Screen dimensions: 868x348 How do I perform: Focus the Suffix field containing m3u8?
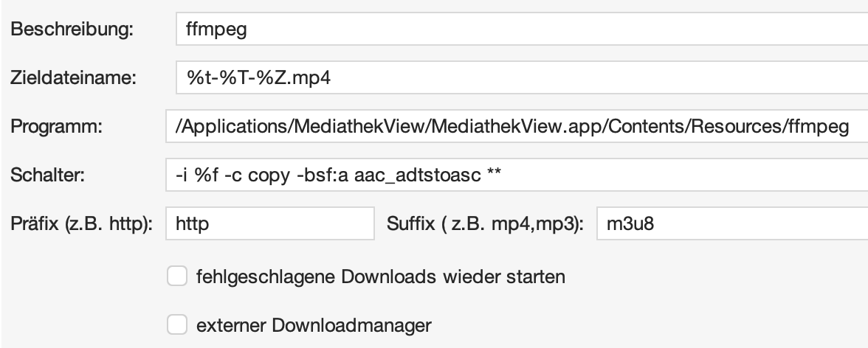[731, 223]
